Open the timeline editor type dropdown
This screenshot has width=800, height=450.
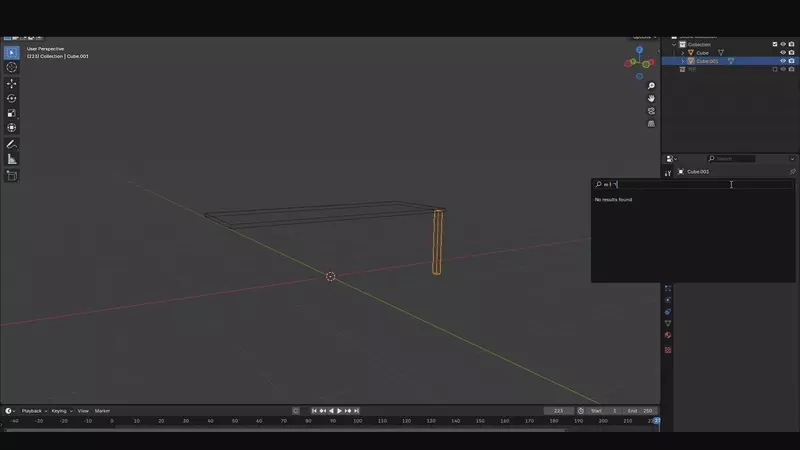click(x=10, y=411)
